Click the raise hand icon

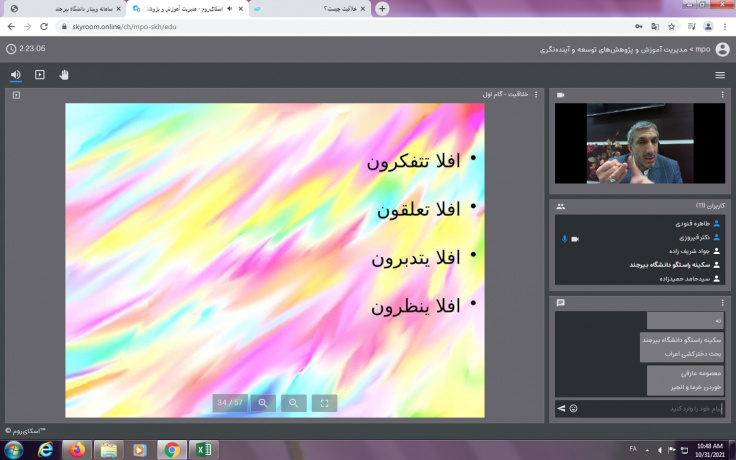tap(64, 74)
